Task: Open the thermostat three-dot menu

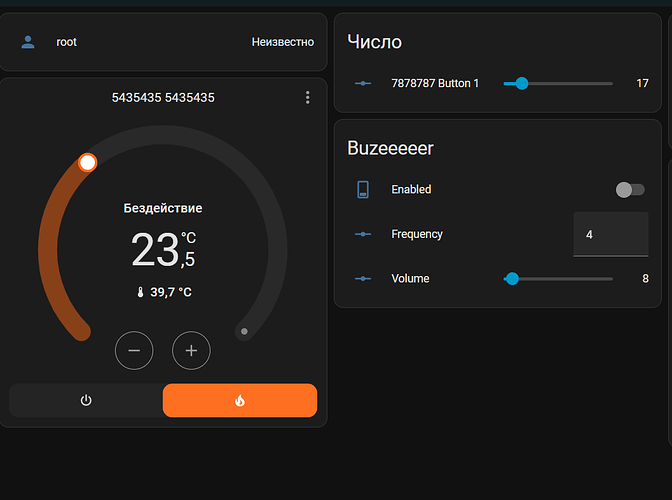Action: (308, 98)
